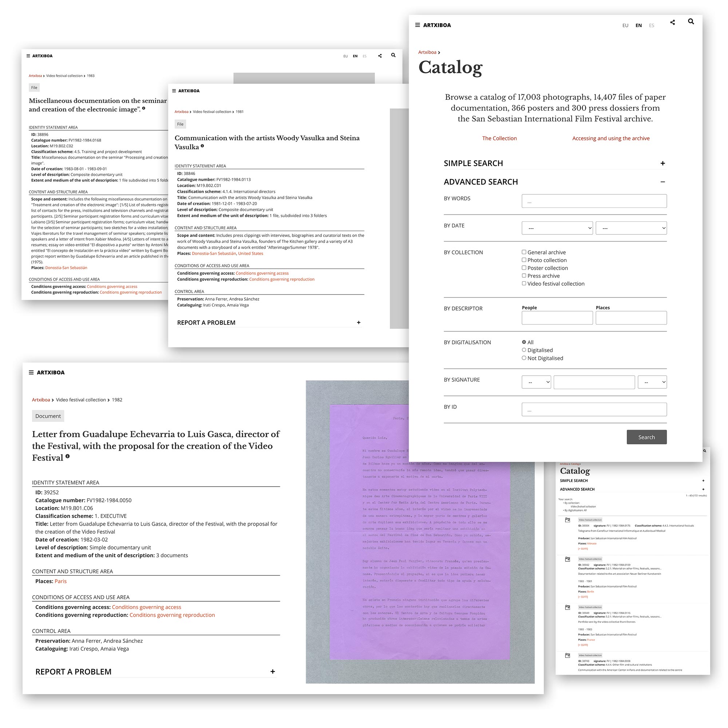The image size is (728, 728).
Task: Click the Search button
Action: point(646,437)
